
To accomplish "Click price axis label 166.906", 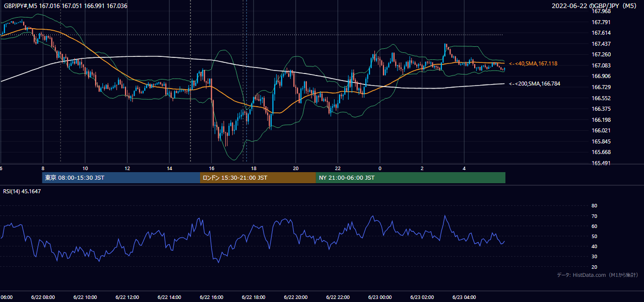I will tap(601, 76).
